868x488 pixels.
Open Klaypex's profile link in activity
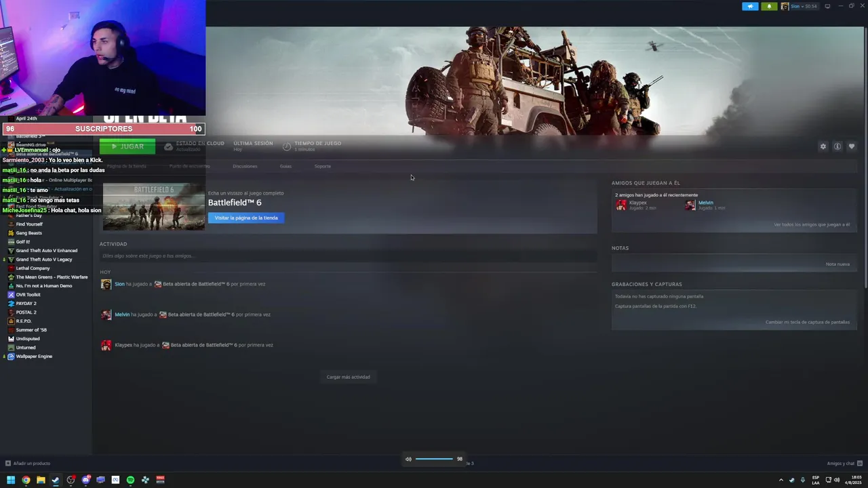pos(123,345)
